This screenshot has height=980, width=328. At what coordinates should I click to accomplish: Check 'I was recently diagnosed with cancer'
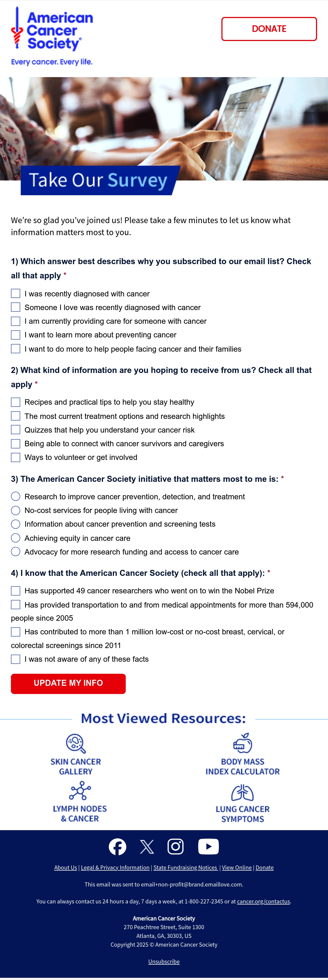click(x=16, y=293)
